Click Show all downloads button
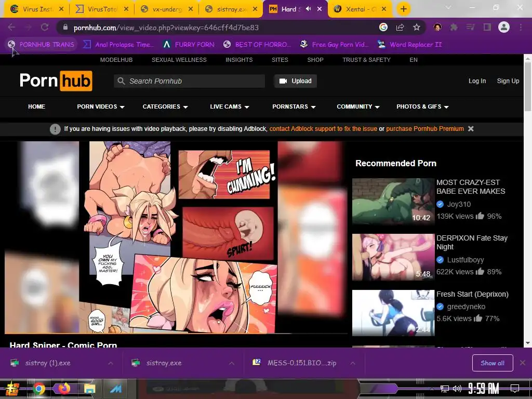532x399 pixels. pyautogui.click(x=493, y=363)
